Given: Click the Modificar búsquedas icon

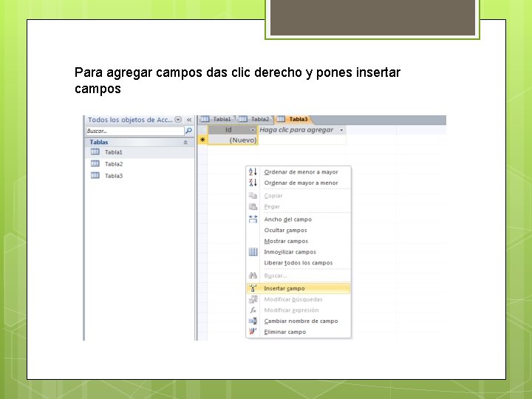Looking at the screenshot, I should click(x=253, y=299).
